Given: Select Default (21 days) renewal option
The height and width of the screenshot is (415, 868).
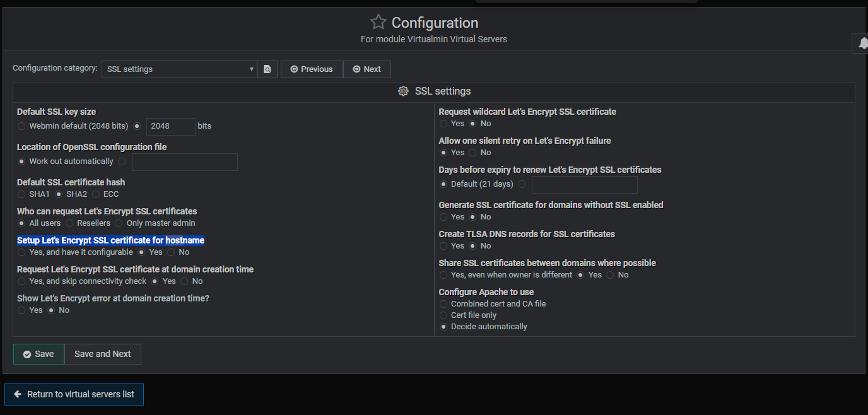Looking at the screenshot, I should coord(443,184).
